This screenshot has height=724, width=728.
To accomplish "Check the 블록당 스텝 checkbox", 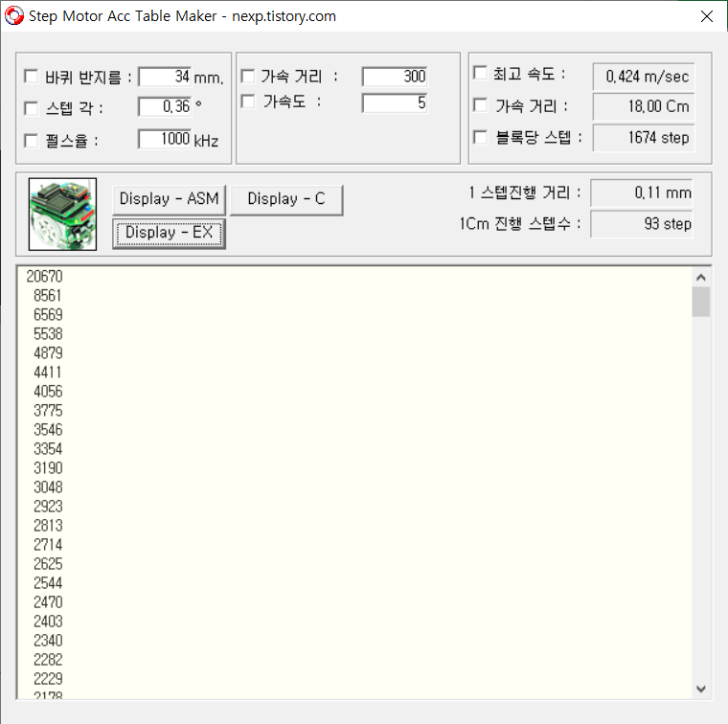I will 480,137.
